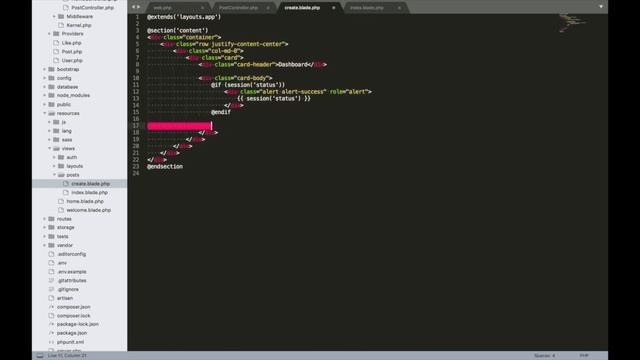The image size is (640, 360).
Task: Open the Spaces: 4 indentation setting
Action: coord(544,356)
